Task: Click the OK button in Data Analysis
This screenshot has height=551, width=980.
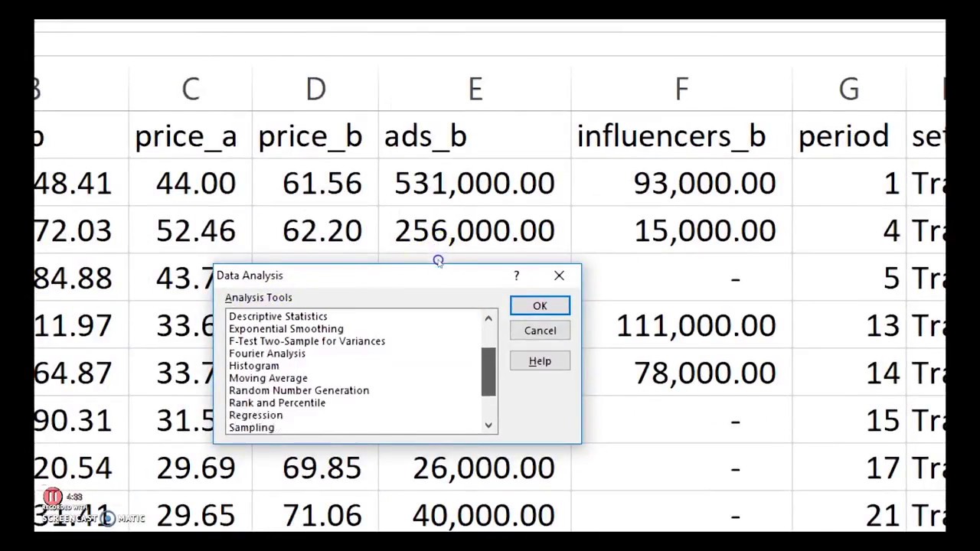Action: pyautogui.click(x=540, y=306)
